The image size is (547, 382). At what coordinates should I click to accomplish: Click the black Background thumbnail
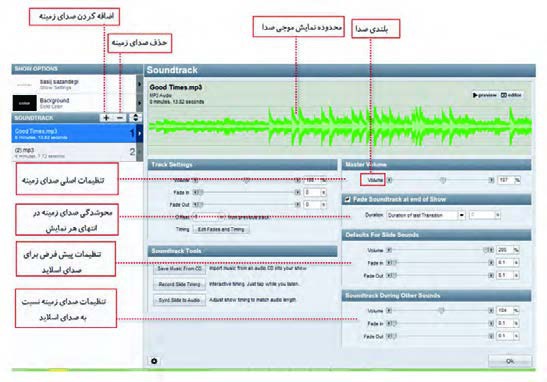click(x=24, y=103)
